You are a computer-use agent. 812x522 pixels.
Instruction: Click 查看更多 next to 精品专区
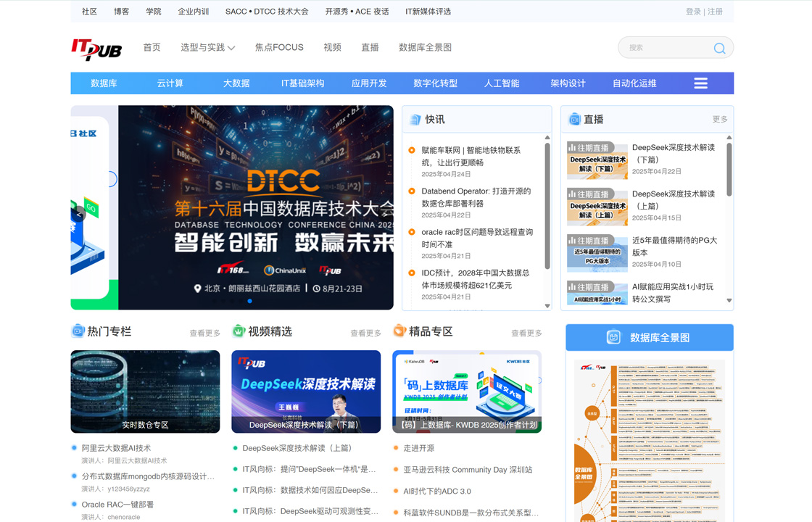pos(526,333)
